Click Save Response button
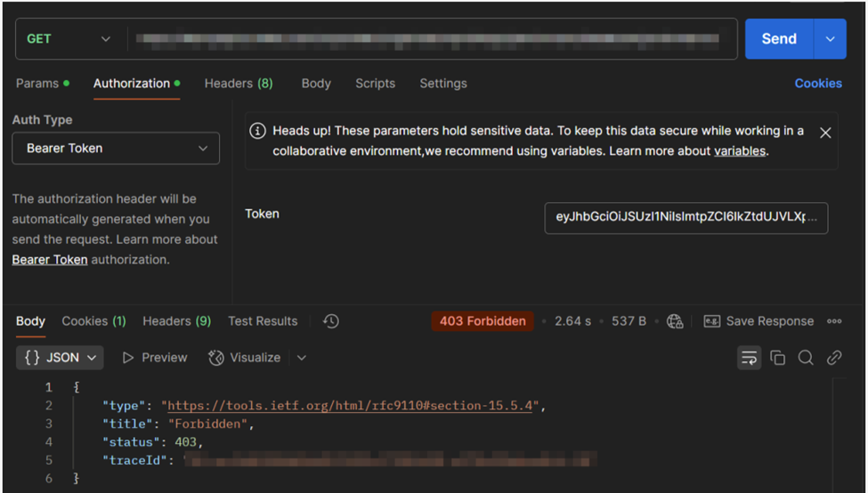Viewport: 868px width, 493px height. point(758,321)
